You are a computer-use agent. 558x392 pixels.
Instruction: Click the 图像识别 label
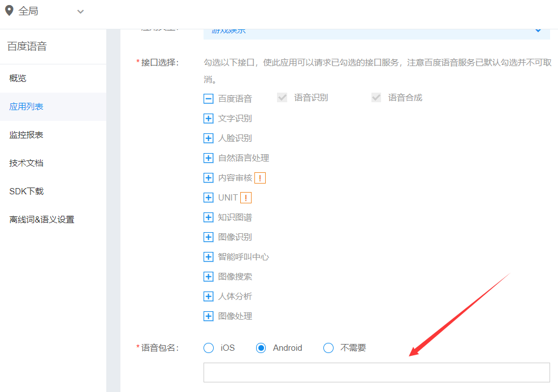[x=235, y=237]
